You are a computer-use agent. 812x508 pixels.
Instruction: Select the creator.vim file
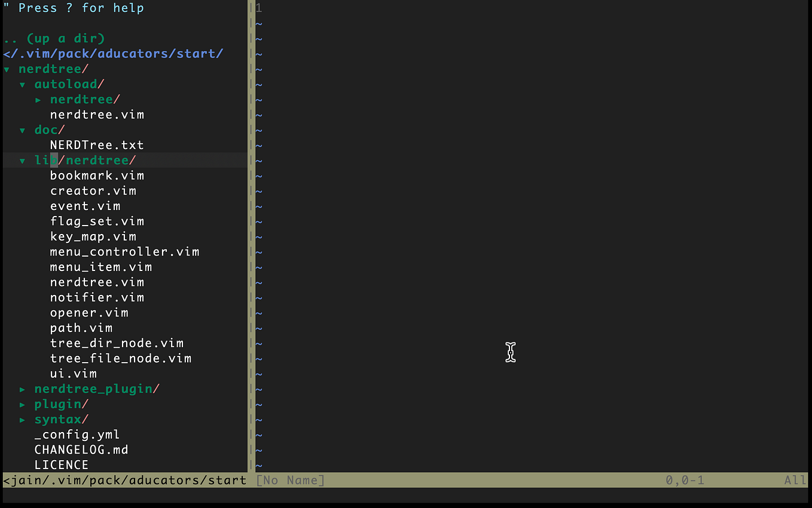click(x=93, y=190)
